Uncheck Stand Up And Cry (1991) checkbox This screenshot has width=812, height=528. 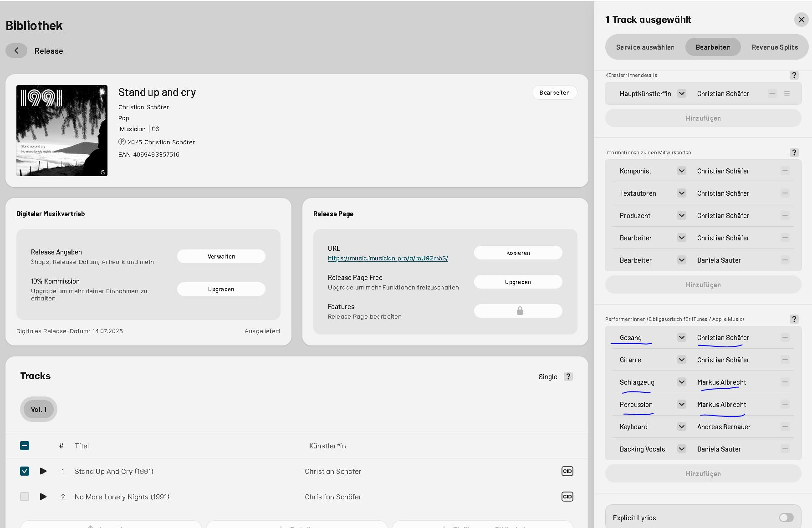click(25, 471)
